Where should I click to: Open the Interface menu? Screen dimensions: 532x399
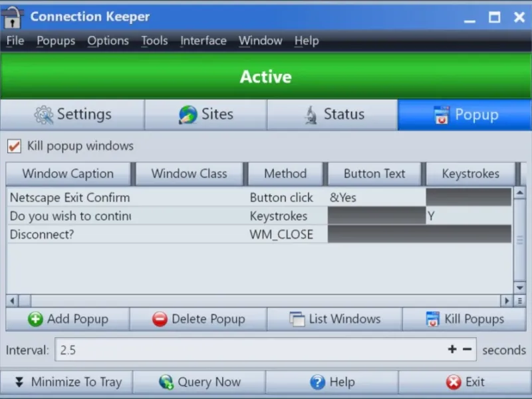click(x=203, y=41)
